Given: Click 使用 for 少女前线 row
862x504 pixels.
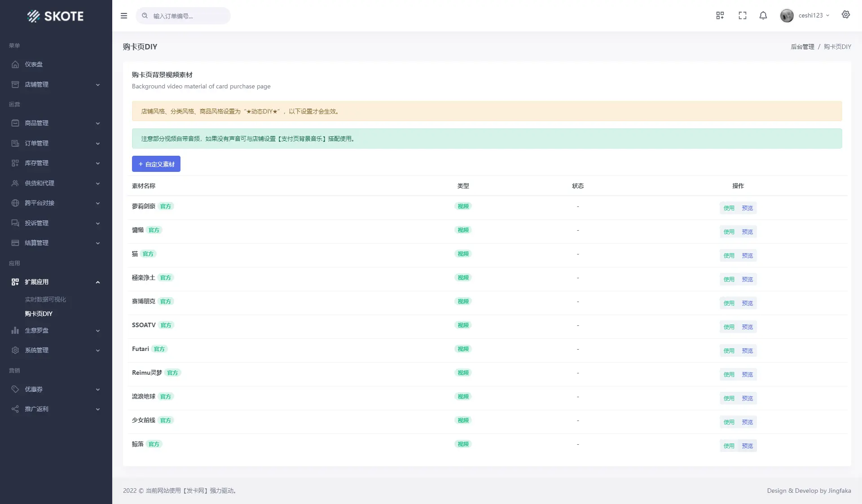Looking at the screenshot, I should click(x=729, y=422).
